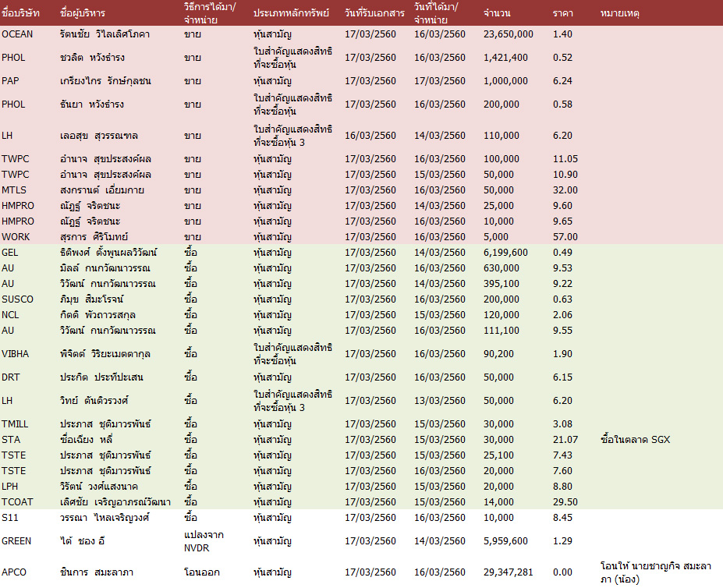
Task: Select the TCOAT company cell
Action: 17,501
